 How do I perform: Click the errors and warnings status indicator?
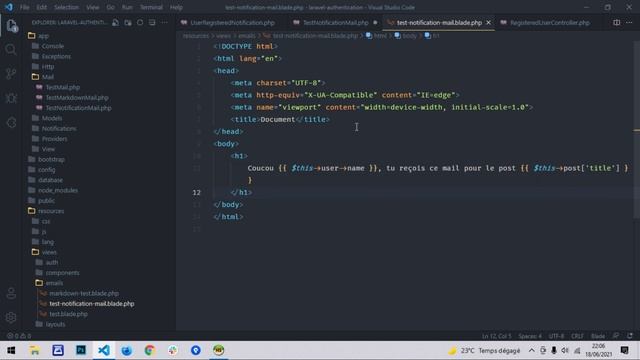pos(19,336)
